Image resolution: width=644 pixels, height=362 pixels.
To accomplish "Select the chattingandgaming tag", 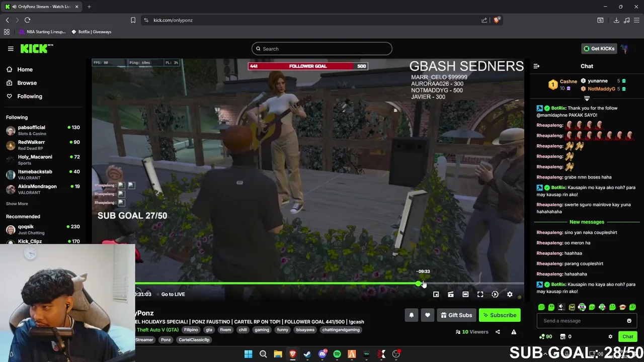I will 341,330.
